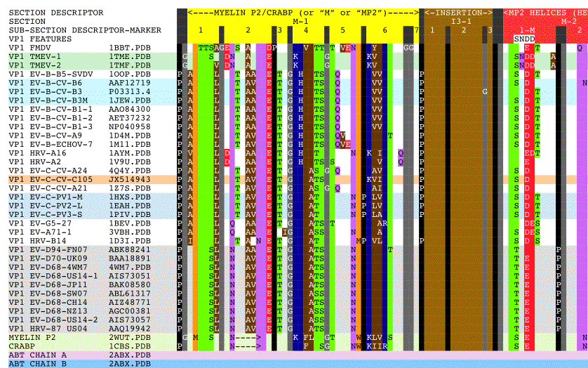
Task: Click the VP1 TMEV-1 row label
Action: pos(35,56)
